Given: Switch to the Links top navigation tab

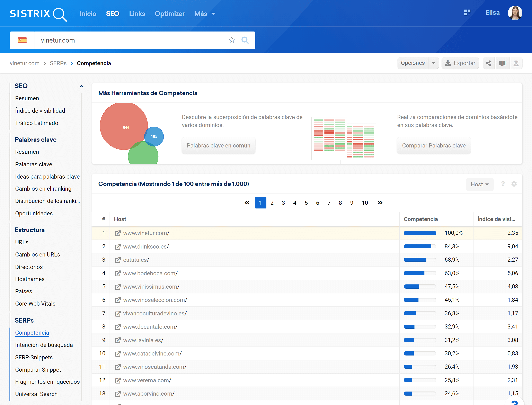Looking at the screenshot, I should [137, 14].
